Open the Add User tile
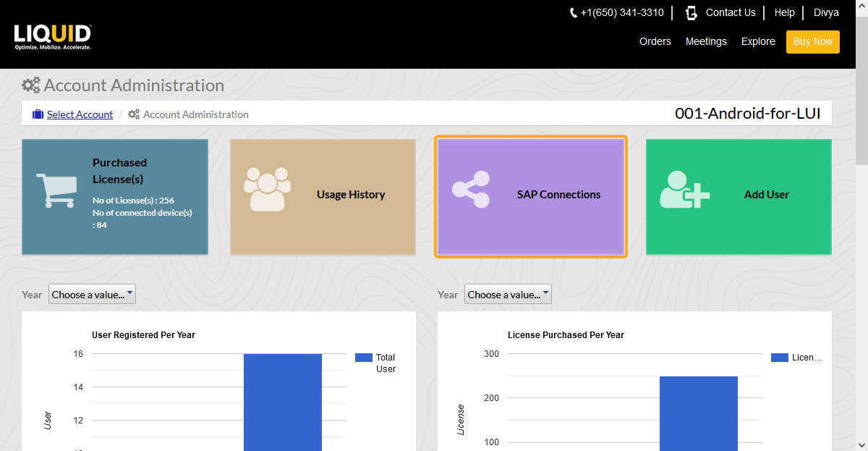 click(x=739, y=197)
